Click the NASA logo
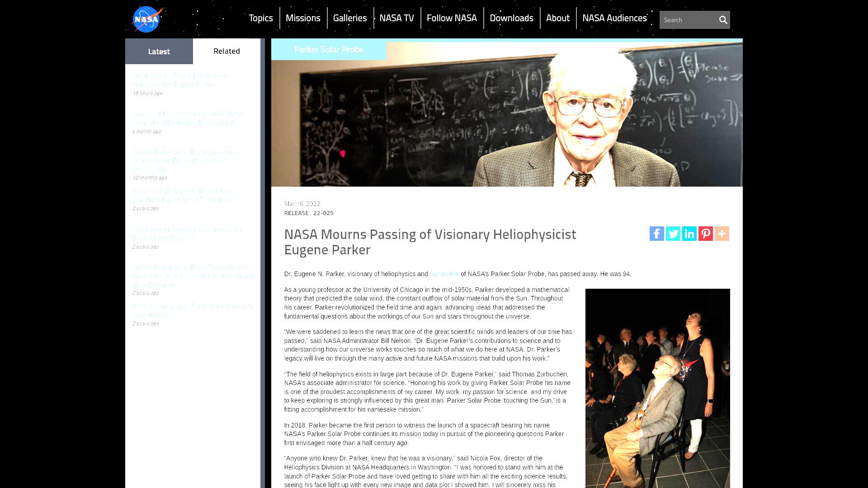Viewport: 868px width, 488px height. pos(147,19)
